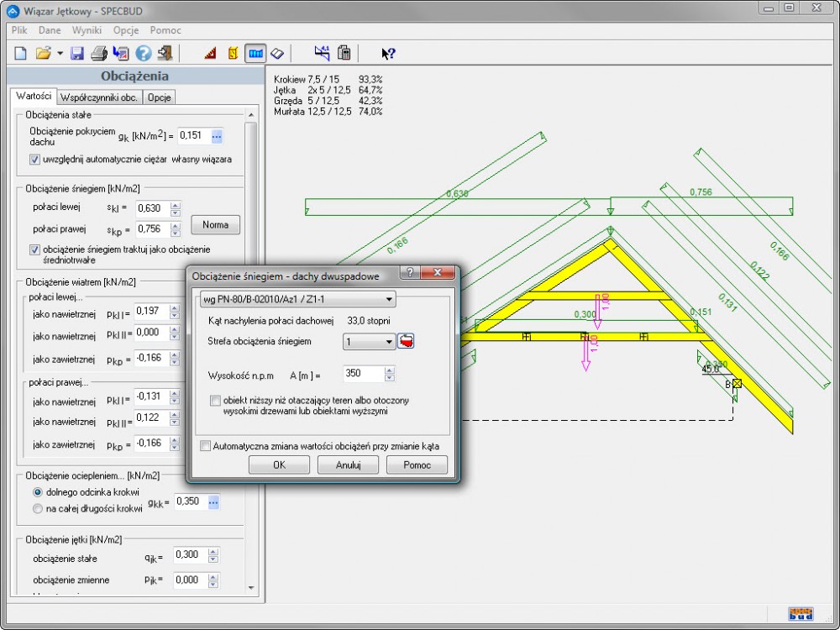Select the red triangle geometry icon
Screen dimensions: 840x630
[x=211, y=54]
